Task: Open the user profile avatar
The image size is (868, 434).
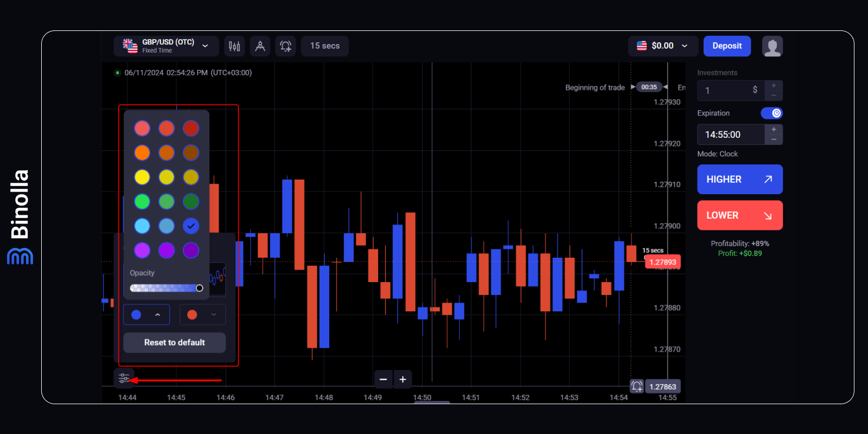Action: pos(772,46)
